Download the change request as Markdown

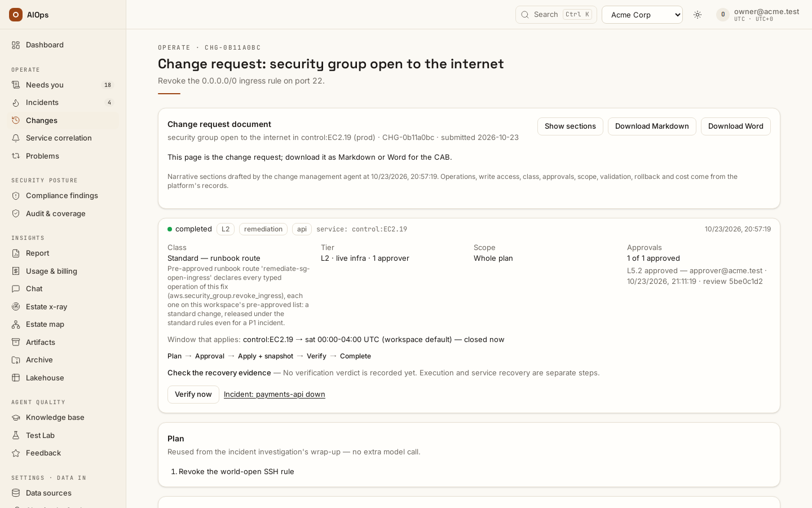tap(652, 126)
